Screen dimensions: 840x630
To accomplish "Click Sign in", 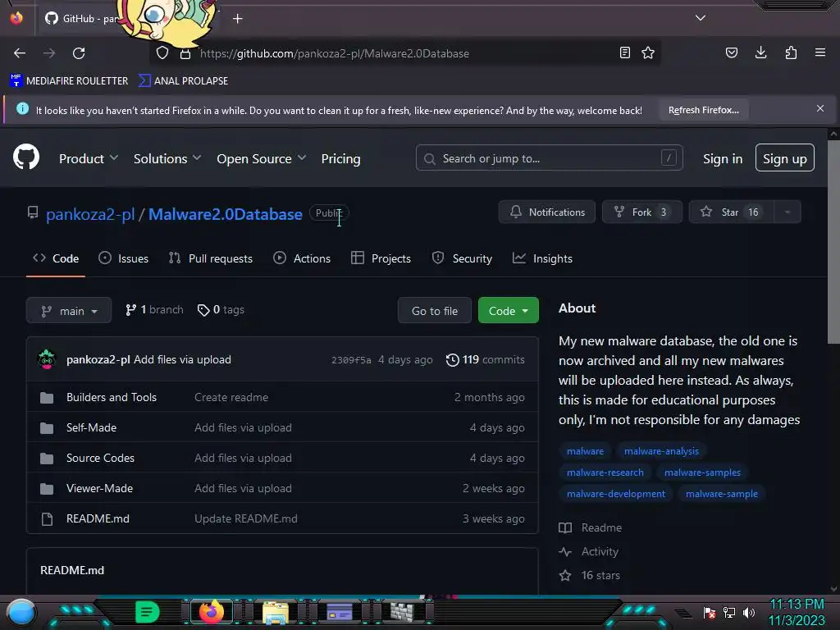I will click(723, 158).
